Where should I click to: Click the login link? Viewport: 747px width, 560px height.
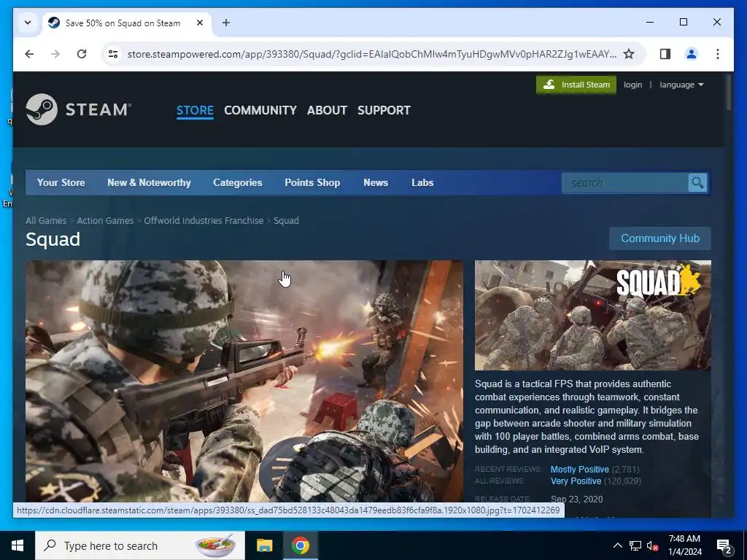point(632,85)
